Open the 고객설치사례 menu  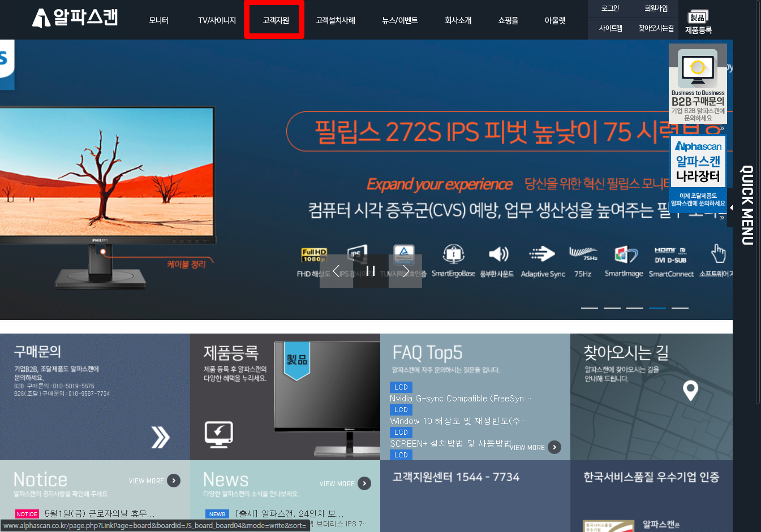pyautogui.click(x=336, y=20)
